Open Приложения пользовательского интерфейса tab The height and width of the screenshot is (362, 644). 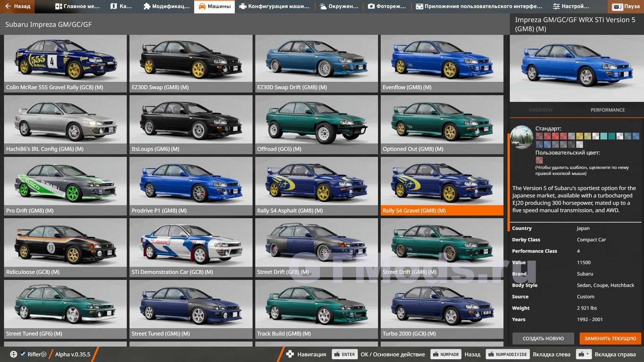[479, 7]
